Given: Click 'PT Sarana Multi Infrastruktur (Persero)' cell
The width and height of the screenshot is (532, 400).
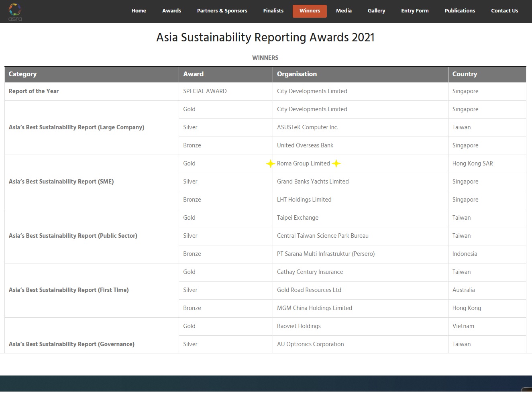Looking at the screenshot, I should point(360,254).
